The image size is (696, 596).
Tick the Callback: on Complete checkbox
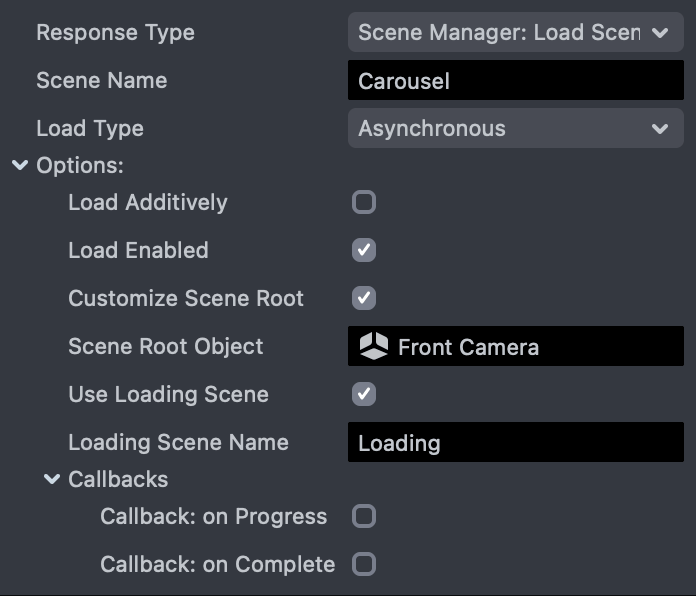coord(364,564)
